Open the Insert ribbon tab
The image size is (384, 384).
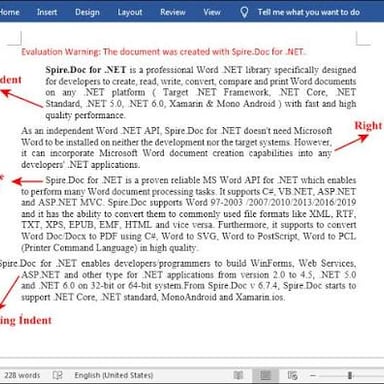click(x=47, y=12)
